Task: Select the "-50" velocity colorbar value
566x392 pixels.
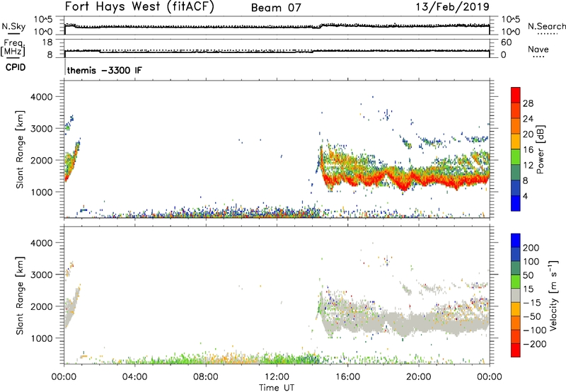Action: [x=532, y=316]
